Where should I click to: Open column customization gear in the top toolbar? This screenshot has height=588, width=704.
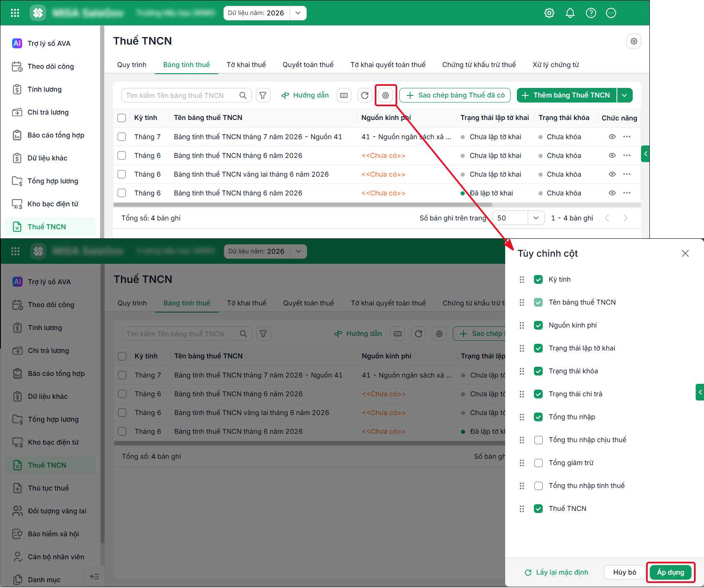386,95
